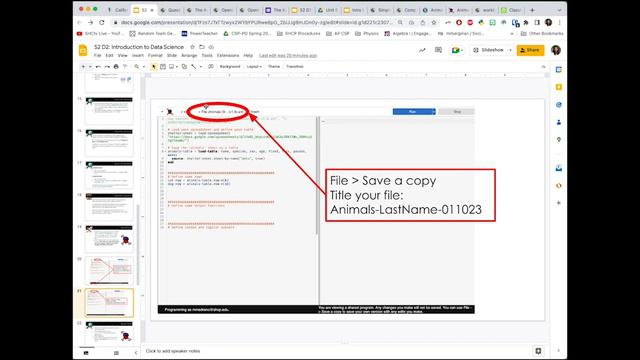Click the yellow Share button
This screenshot has width=640, height=360.
(x=530, y=50)
